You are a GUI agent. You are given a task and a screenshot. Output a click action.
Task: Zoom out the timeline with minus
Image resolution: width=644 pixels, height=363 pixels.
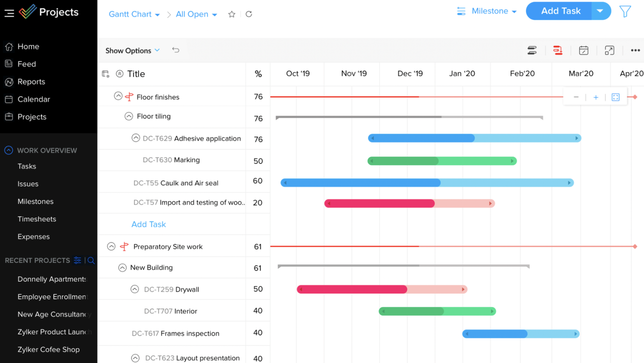(x=576, y=97)
